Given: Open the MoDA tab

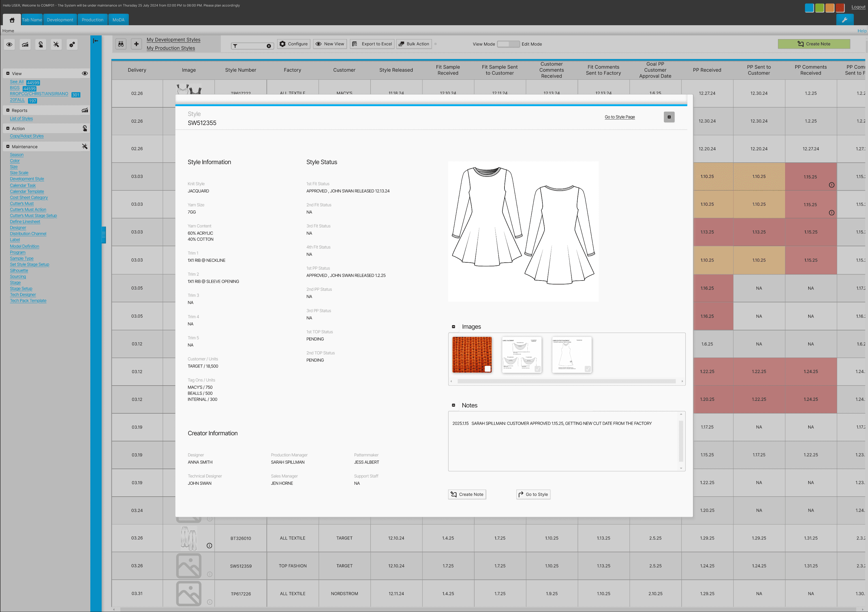Looking at the screenshot, I should (x=118, y=20).
